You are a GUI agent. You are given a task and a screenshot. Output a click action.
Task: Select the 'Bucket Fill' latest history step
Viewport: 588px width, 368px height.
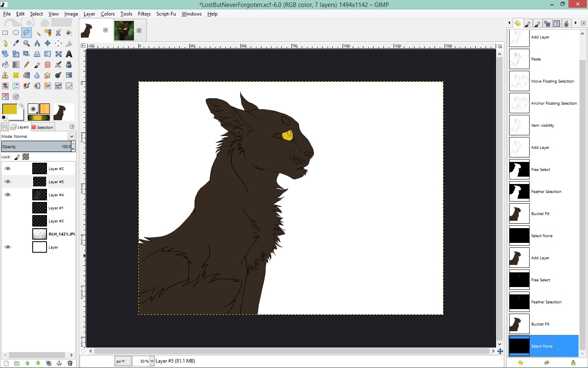coord(543,324)
